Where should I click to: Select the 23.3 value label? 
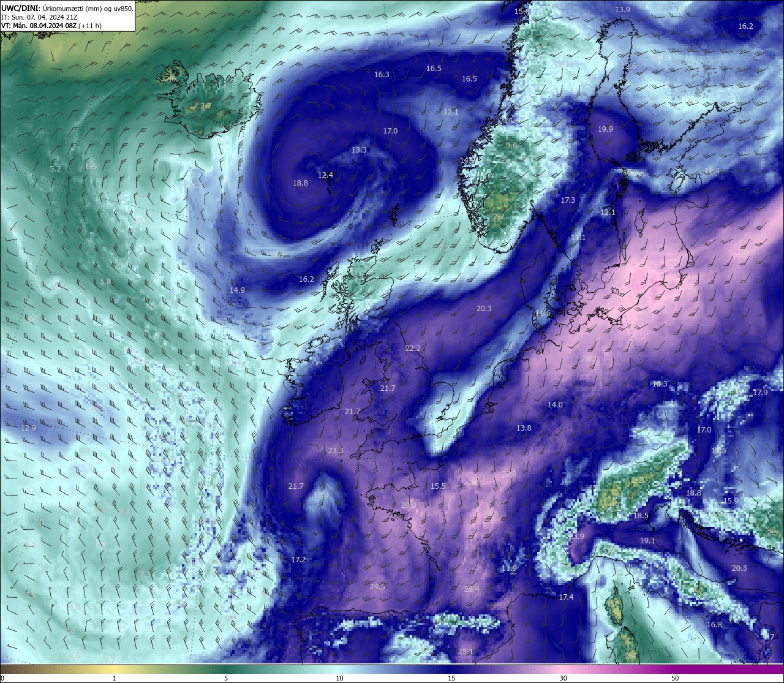336,450
